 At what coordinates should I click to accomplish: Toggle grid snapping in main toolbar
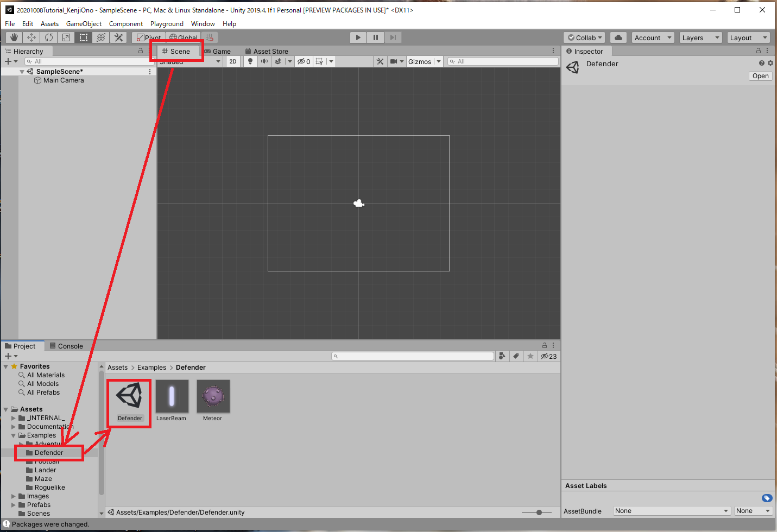coord(210,37)
